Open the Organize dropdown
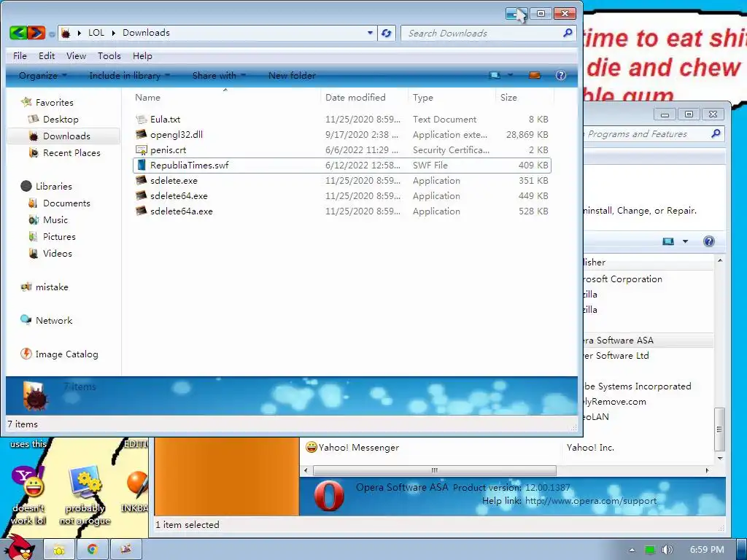The image size is (747, 560). [43, 76]
